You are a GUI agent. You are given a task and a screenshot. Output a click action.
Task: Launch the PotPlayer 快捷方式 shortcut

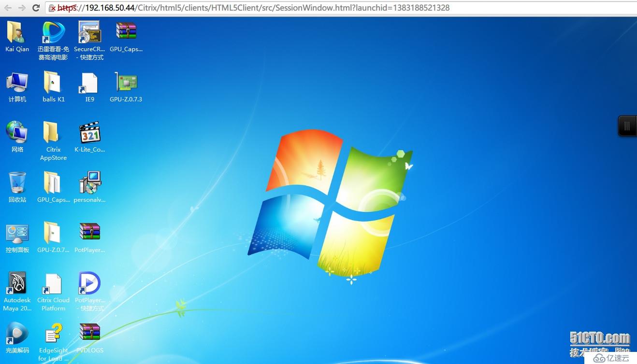(89, 283)
